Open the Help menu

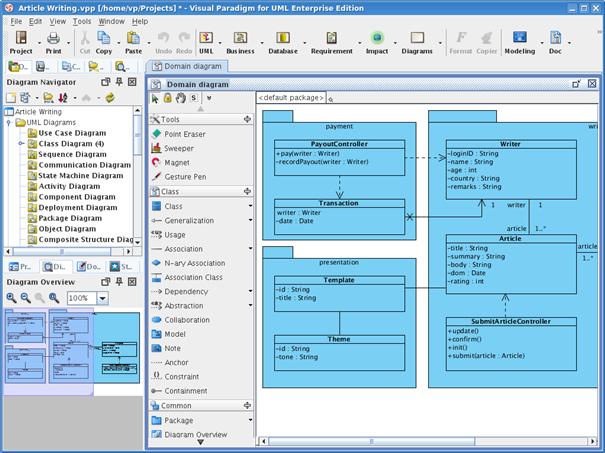coord(140,21)
